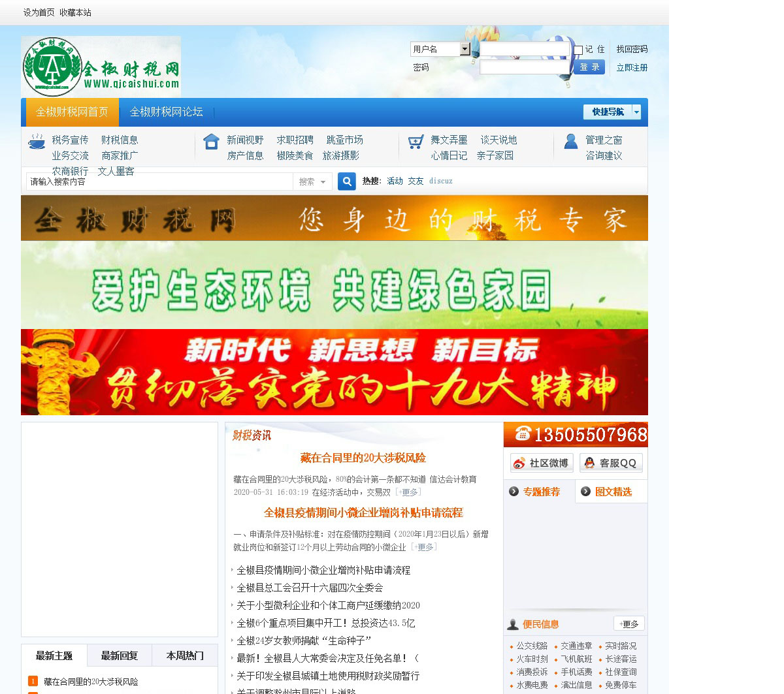Click 找回密码 link

click(632, 49)
